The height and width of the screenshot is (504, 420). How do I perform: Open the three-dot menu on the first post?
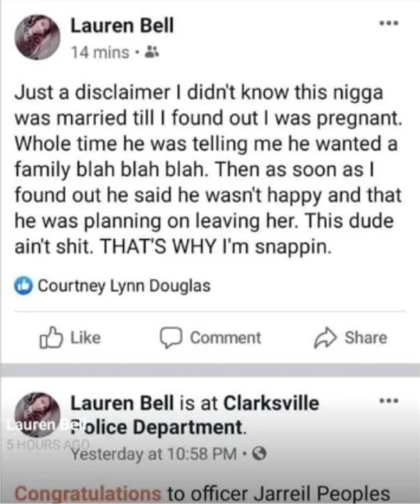(389, 23)
